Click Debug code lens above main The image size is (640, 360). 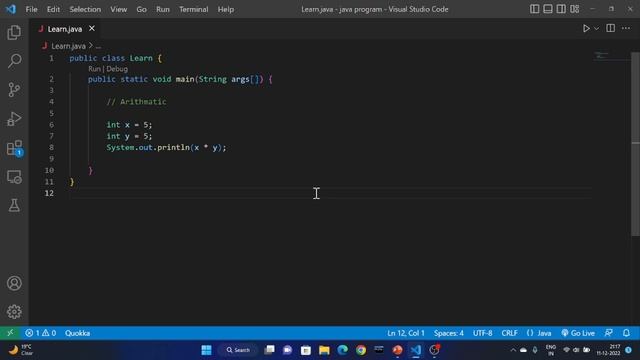pyautogui.click(x=117, y=69)
